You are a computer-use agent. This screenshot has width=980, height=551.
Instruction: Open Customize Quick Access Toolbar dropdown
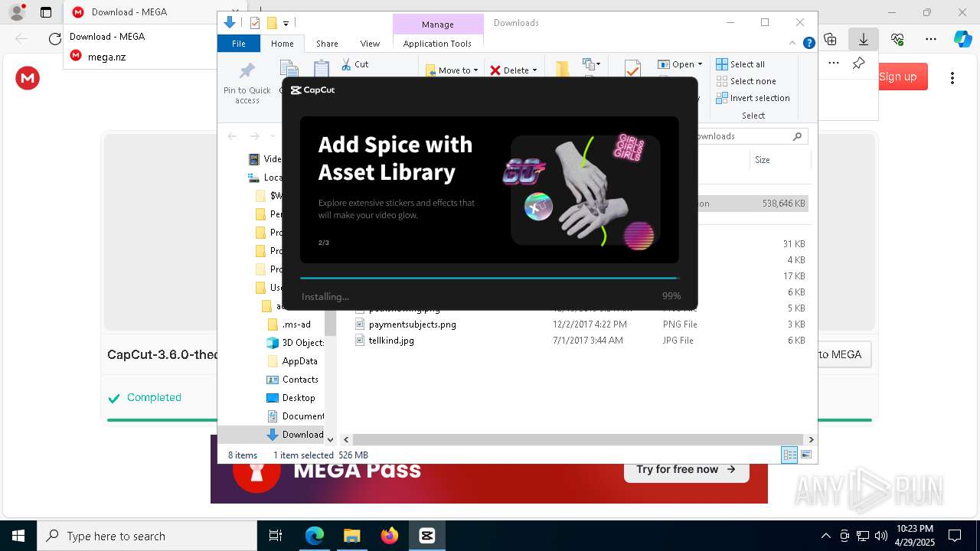(286, 24)
